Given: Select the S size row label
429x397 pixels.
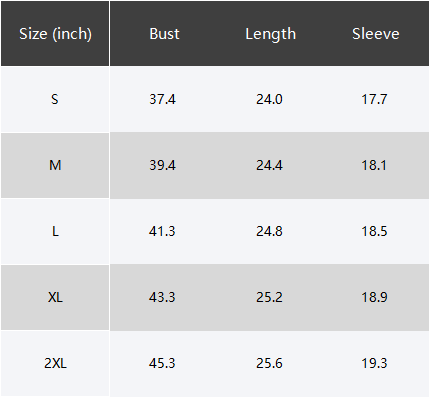Looking at the screenshot, I should (55, 99).
